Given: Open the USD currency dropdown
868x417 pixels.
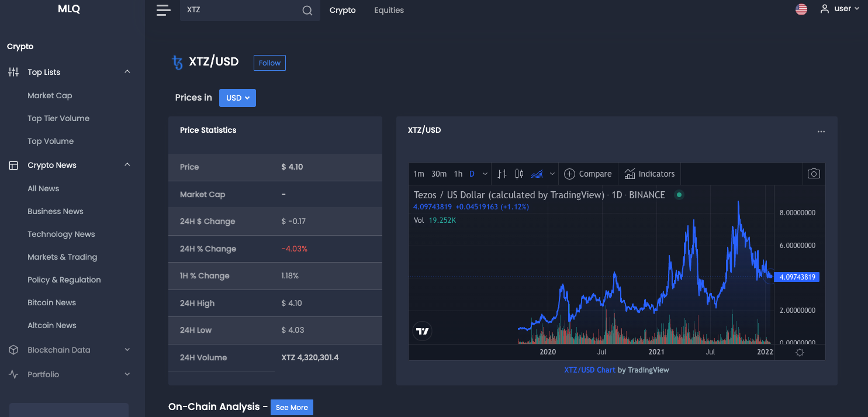Looking at the screenshot, I should (x=237, y=98).
